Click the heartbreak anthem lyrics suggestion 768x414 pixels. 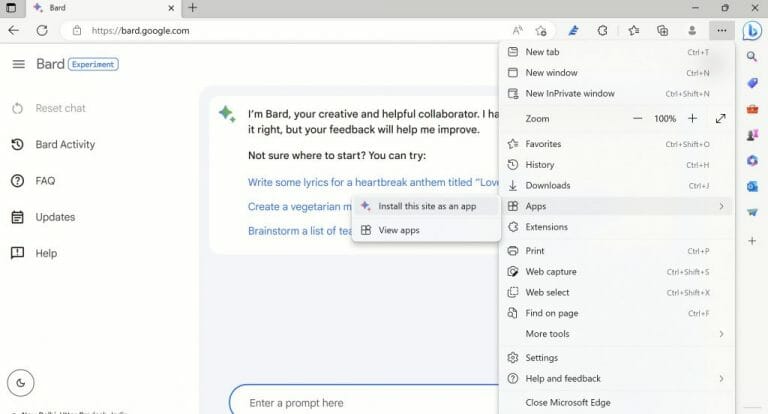[373, 182]
